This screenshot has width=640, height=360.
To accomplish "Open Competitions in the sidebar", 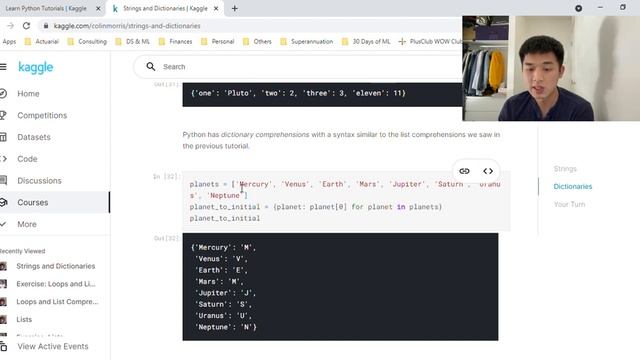I will click(42, 116).
